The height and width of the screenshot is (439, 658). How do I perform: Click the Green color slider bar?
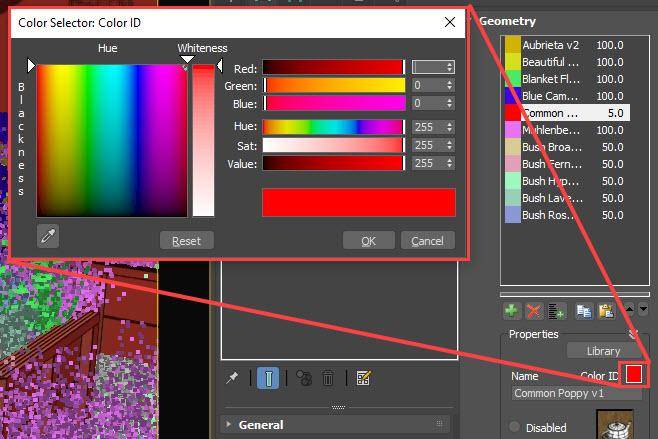(x=333, y=86)
